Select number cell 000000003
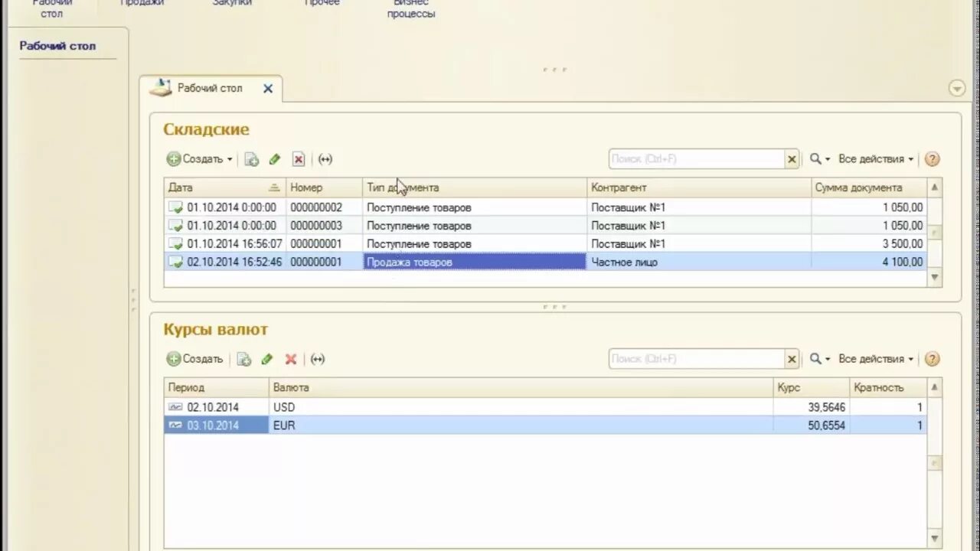 pos(325,226)
